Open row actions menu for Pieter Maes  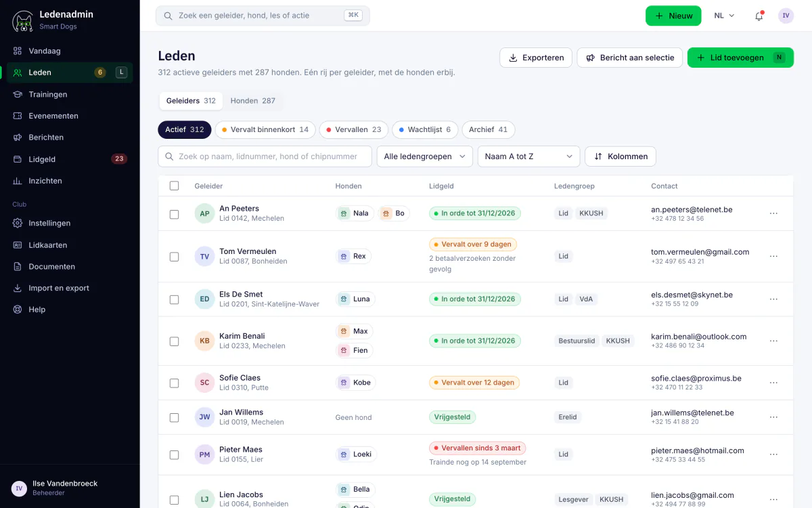click(773, 454)
